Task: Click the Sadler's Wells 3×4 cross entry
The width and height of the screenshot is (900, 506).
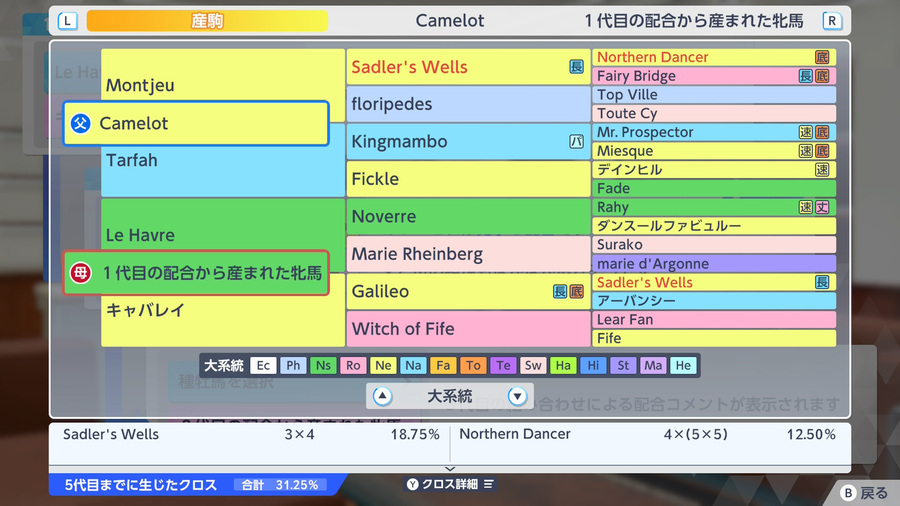Action: [250, 434]
